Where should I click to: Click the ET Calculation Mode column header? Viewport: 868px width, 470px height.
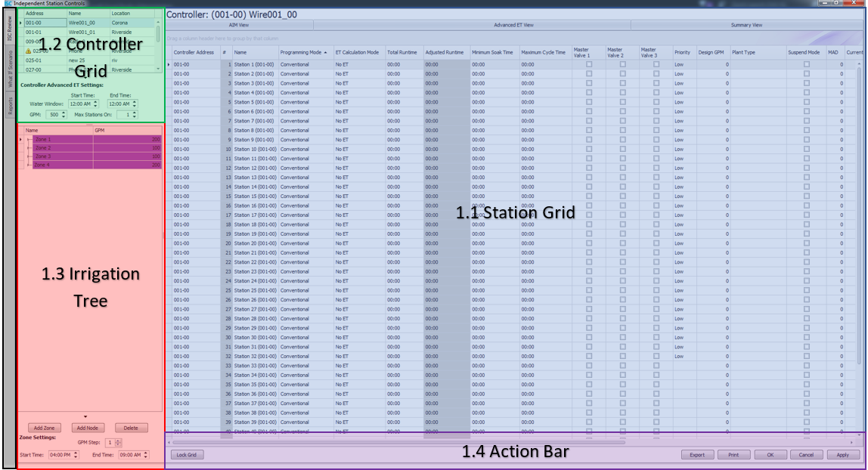pyautogui.click(x=358, y=53)
